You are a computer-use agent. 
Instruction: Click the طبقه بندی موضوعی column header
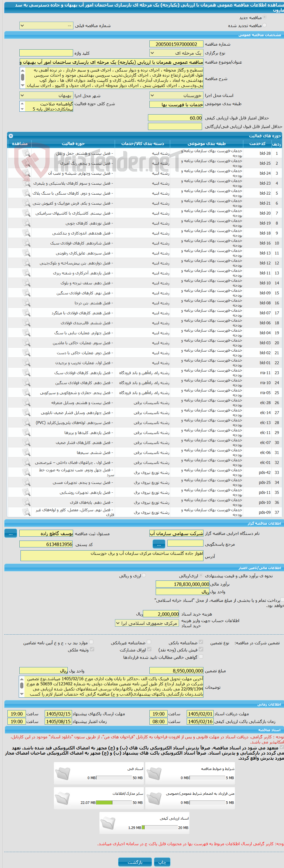click(x=206, y=144)
